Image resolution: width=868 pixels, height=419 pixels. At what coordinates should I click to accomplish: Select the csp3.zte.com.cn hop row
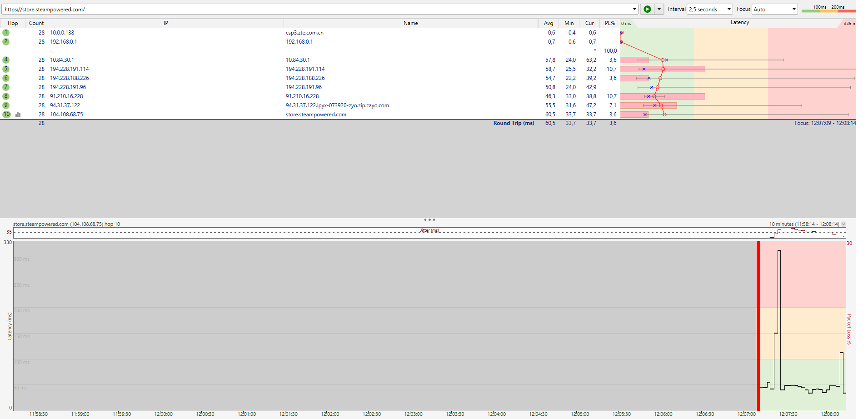(304, 33)
